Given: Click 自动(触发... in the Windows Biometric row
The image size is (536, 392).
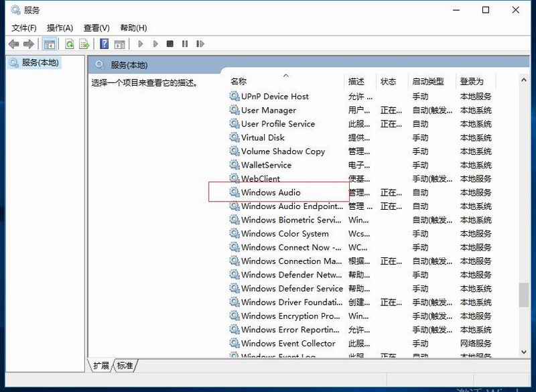Looking at the screenshot, I should coord(432,220).
